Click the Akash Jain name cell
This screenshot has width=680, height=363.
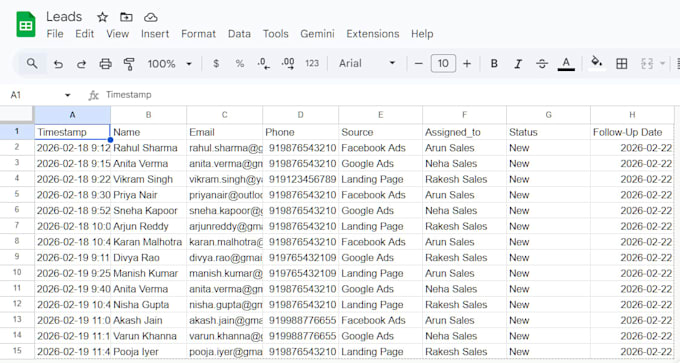[x=148, y=320]
